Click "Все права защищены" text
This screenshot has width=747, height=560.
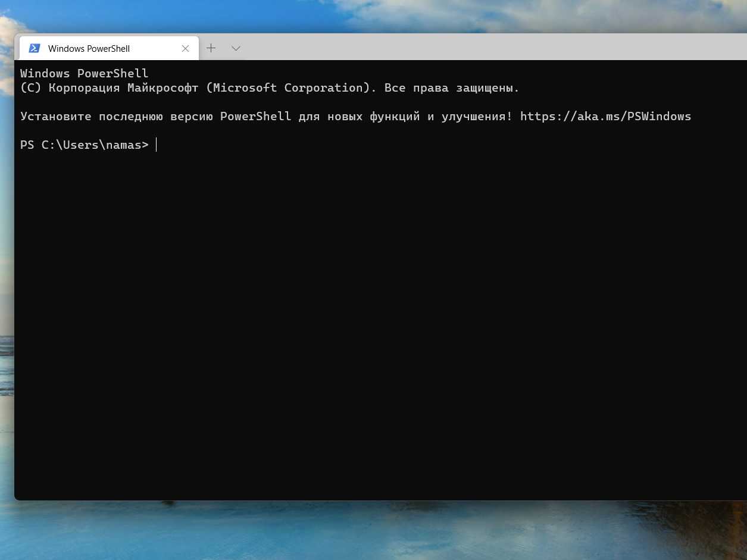tap(451, 87)
